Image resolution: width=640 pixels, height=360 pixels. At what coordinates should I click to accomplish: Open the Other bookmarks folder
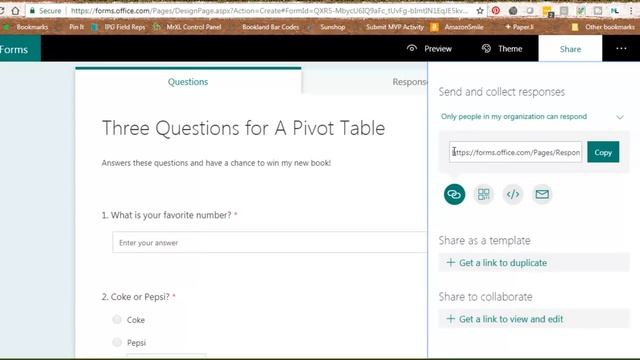pyautogui.click(x=603, y=27)
